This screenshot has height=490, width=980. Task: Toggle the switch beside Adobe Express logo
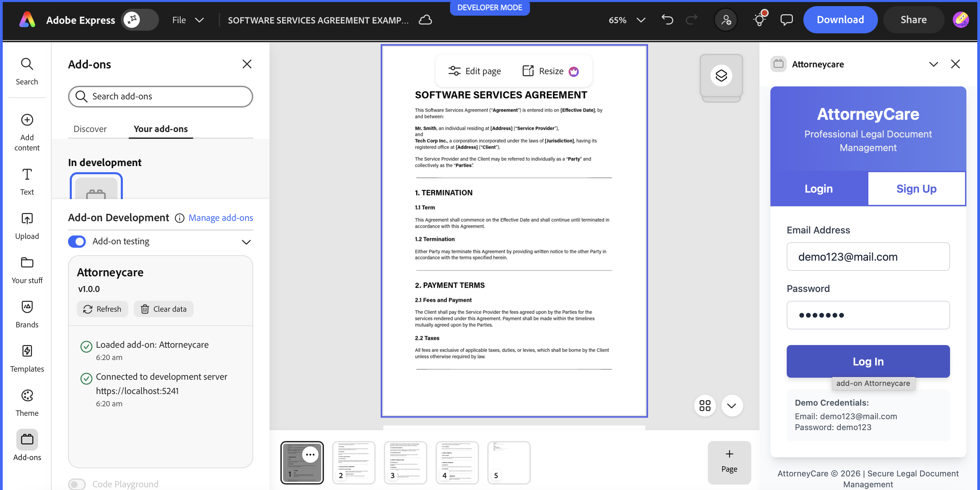click(140, 19)
